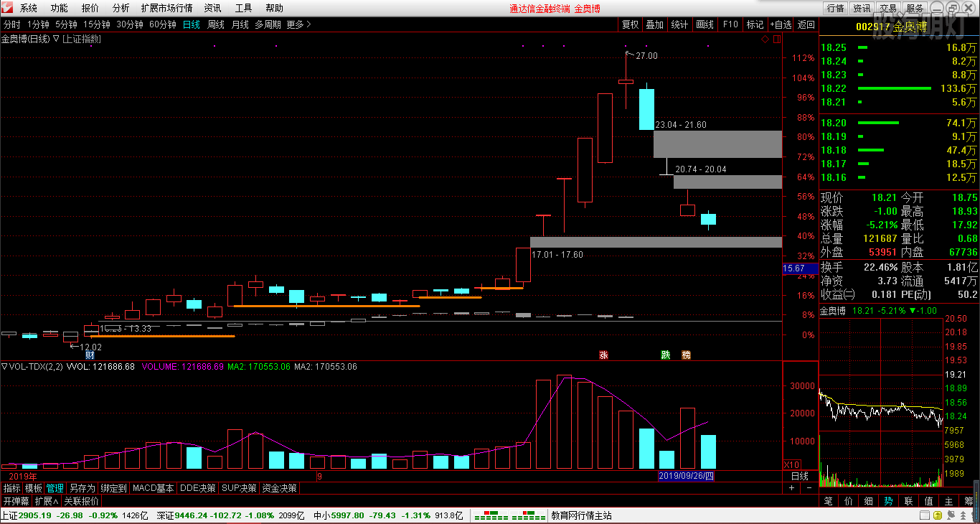Open the 扩展市场行情 menu

click(166, 8)
